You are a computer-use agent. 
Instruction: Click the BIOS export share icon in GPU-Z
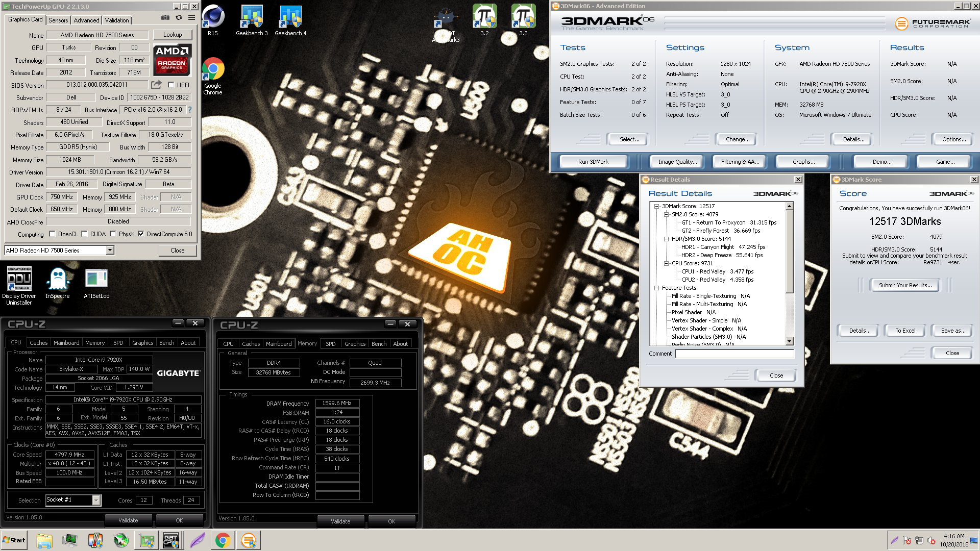coord(157,85)
